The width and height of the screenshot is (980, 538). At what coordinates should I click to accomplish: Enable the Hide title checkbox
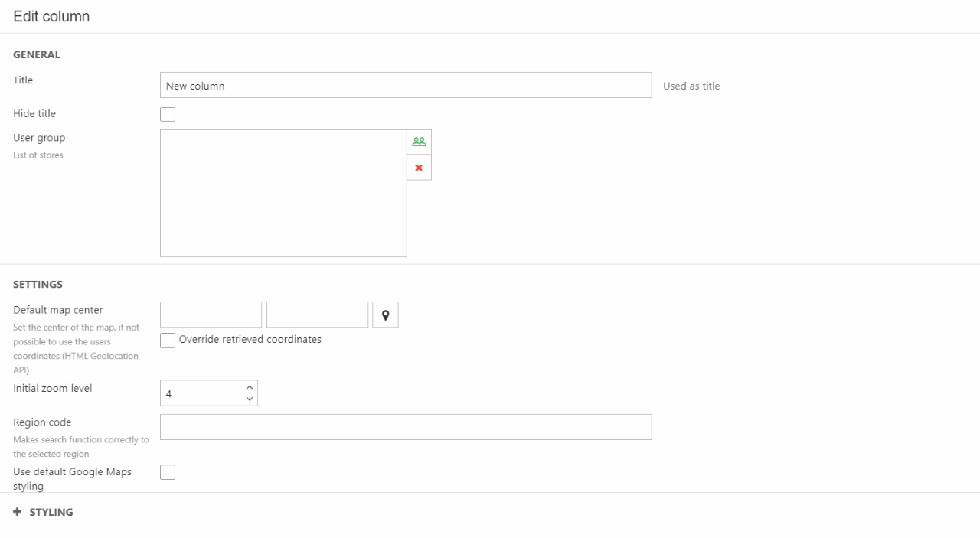tap(168, 114)
